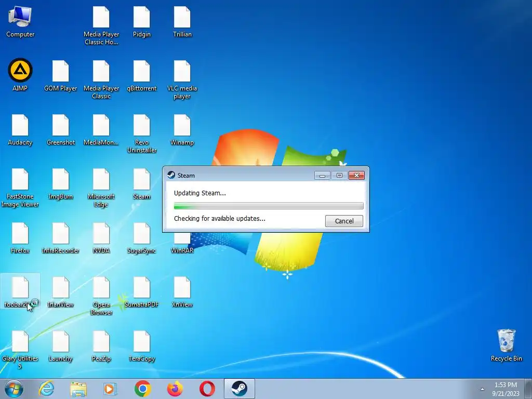Select the AIMP desktop icon
The height and width of the screenshot is (399, 532).
click(x=20, y=75)
